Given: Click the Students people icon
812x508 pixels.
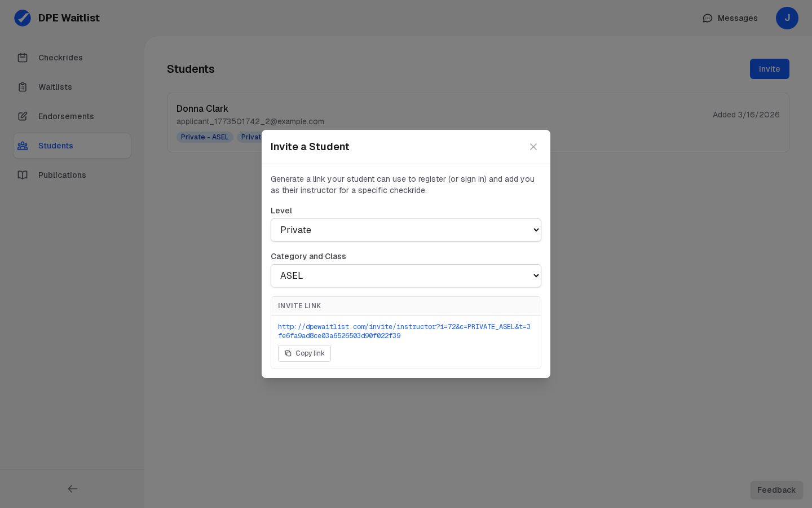Looking at the screenshot, I should 23,146.
